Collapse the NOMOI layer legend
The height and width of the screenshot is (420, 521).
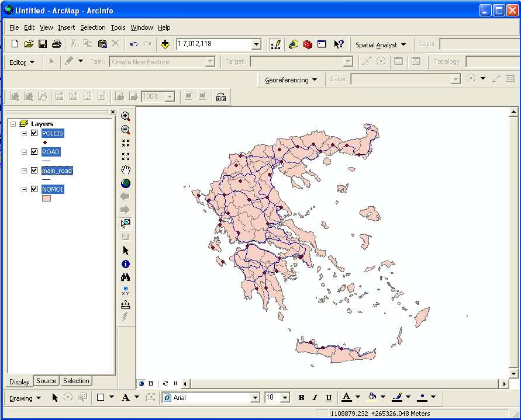click(24, 189)
